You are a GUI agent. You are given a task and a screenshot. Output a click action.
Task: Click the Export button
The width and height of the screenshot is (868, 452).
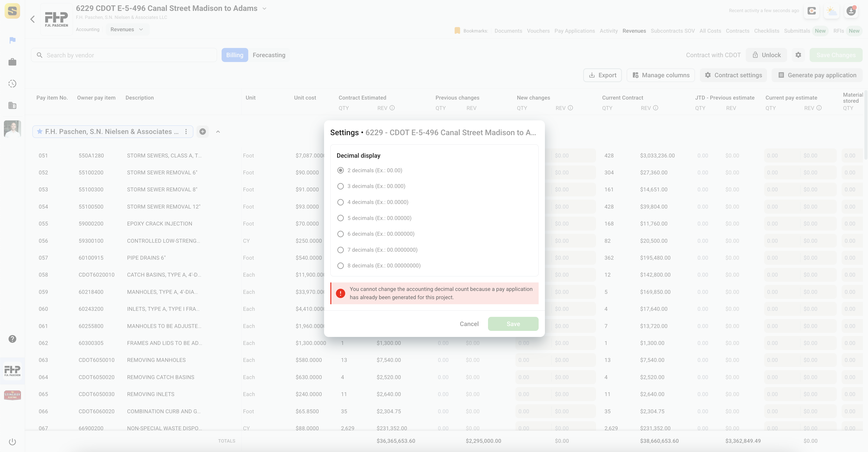point(603,75)
